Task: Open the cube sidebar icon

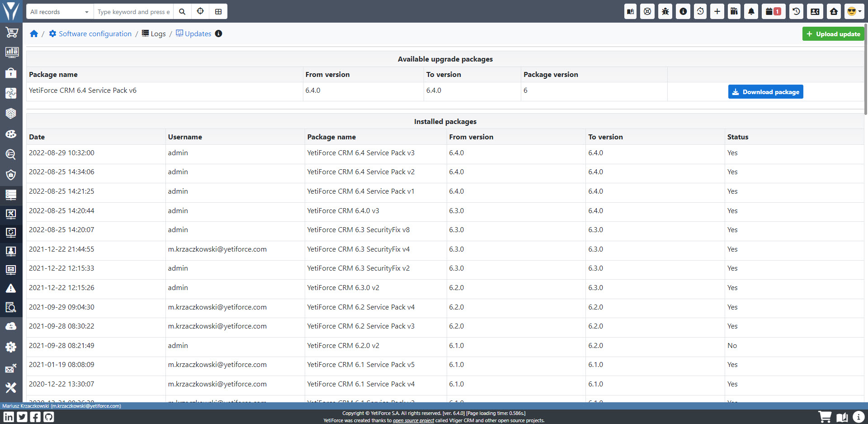Action: point(11,114)
